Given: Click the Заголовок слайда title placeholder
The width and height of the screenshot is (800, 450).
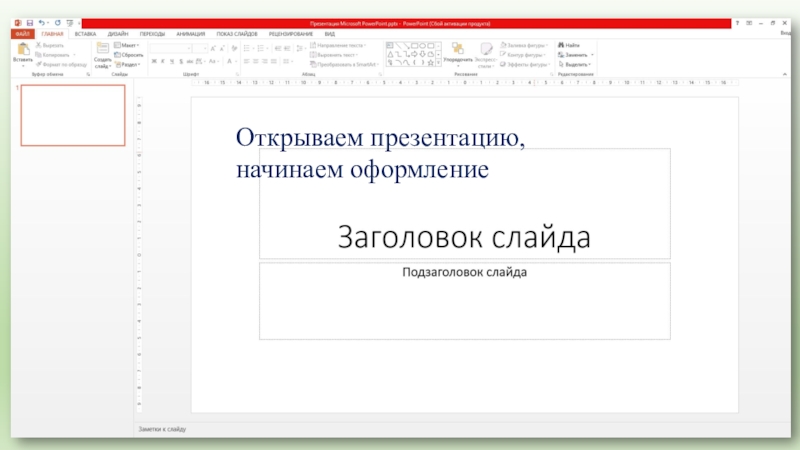Looking at the screenshot, I should coord(464,238).
